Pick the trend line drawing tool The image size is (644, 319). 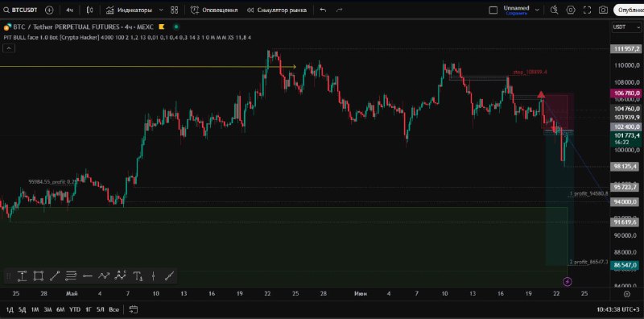point(55,276)
